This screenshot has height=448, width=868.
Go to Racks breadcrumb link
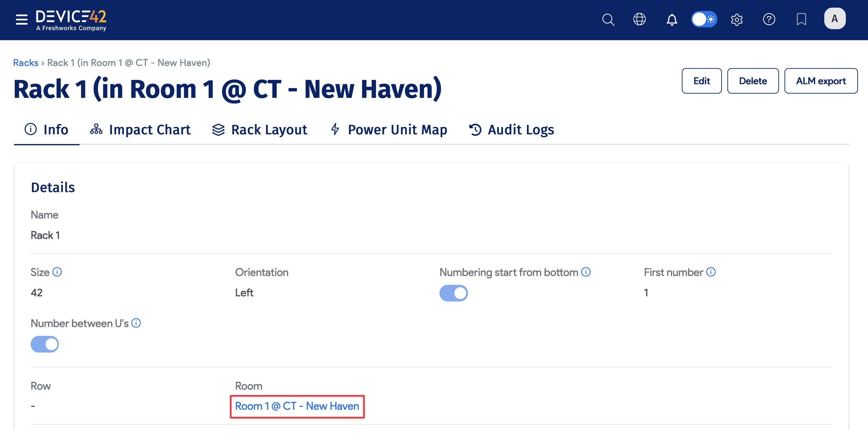coord(26,63)
